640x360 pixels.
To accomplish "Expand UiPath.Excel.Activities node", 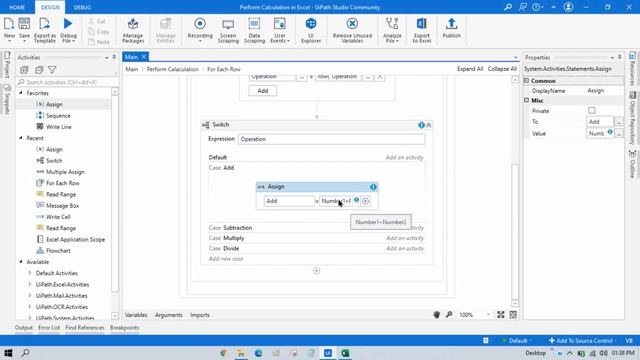I will pos(30,284).
